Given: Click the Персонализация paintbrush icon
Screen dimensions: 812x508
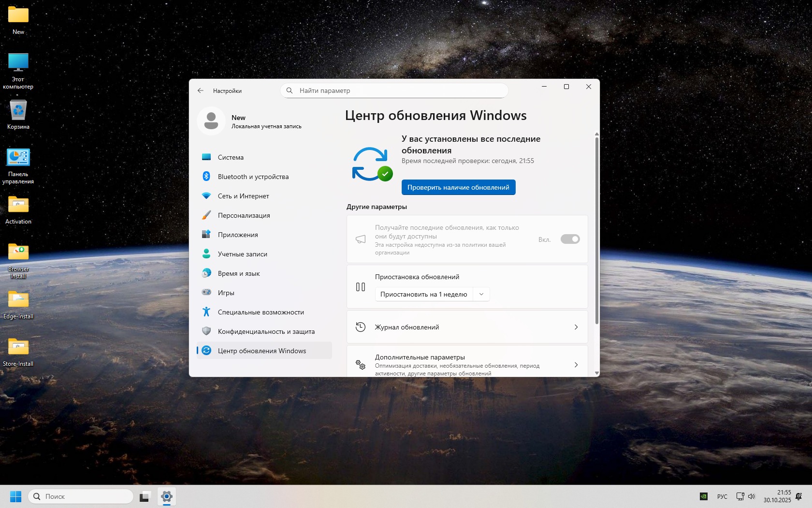Looking at the screenshot, I should coord(206,215).
